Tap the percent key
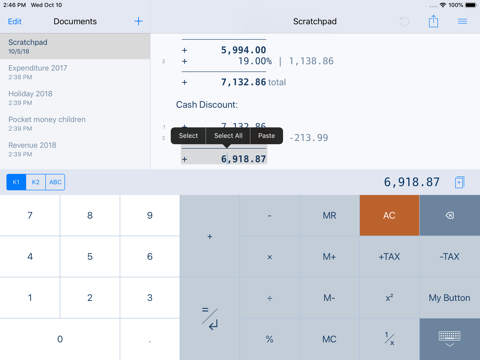This screenshot has width=480, height=360. point(269,339)
